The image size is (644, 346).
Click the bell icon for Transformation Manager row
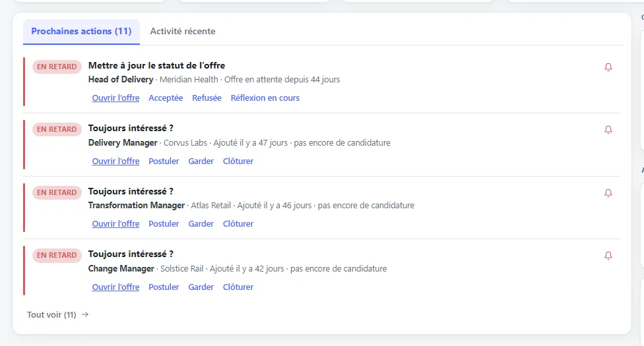point(608,193)
